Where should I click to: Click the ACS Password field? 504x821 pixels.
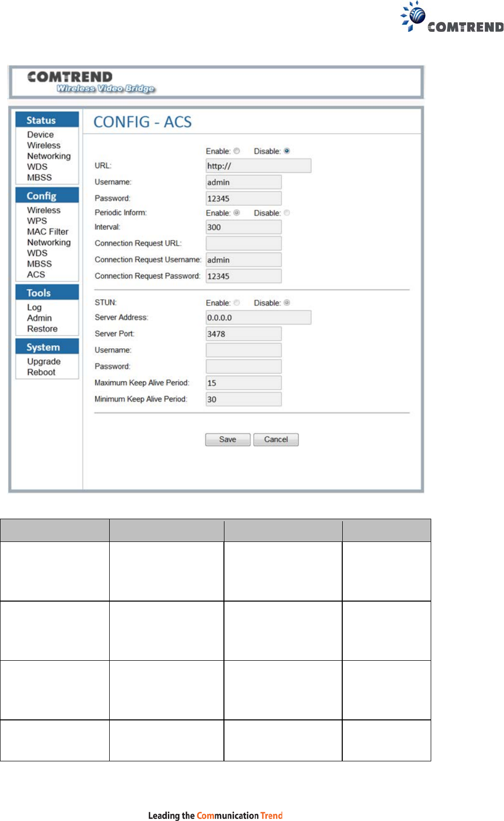244,198
